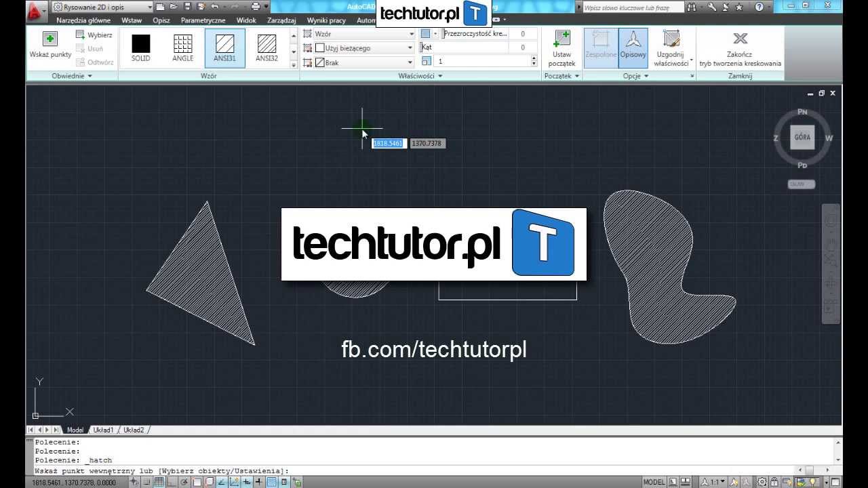The image size is (868, 488).
Task: Expand the Opcje panel
Action: tap(636, 76)
